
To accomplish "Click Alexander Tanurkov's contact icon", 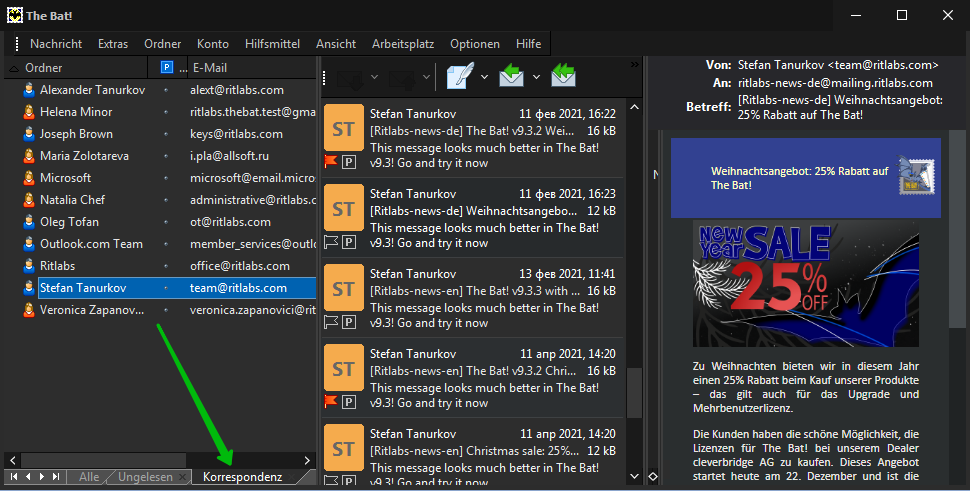I will 28,90.
